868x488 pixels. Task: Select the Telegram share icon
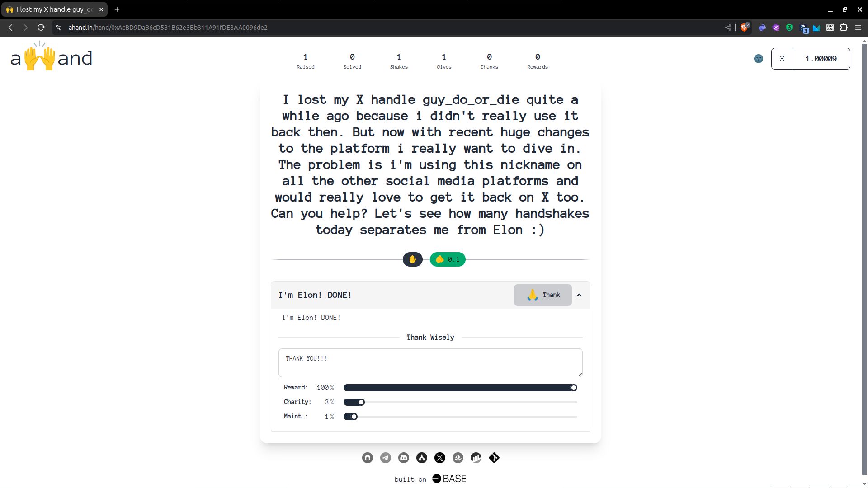(386, 458)
